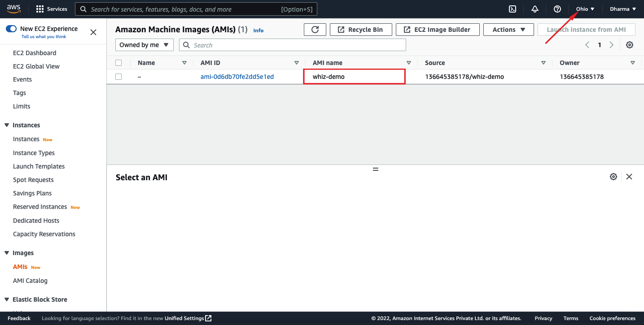Open the Dharma account dropdown

623,9
